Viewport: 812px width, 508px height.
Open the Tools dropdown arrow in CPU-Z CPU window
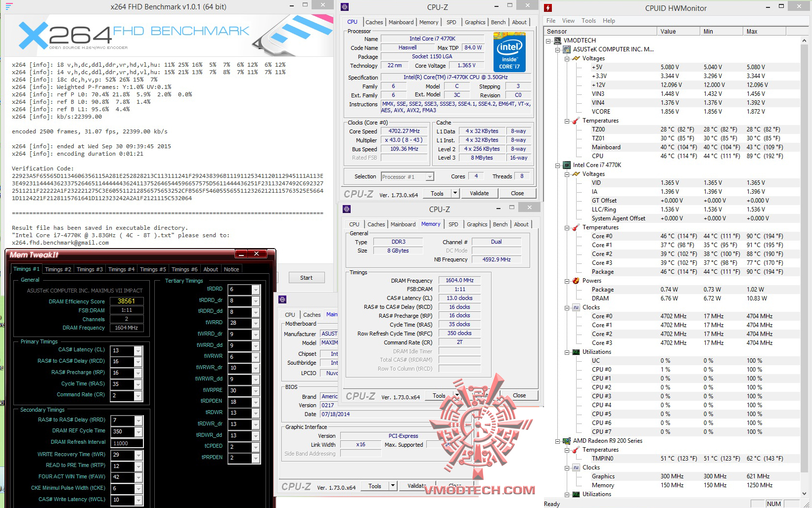455,193
